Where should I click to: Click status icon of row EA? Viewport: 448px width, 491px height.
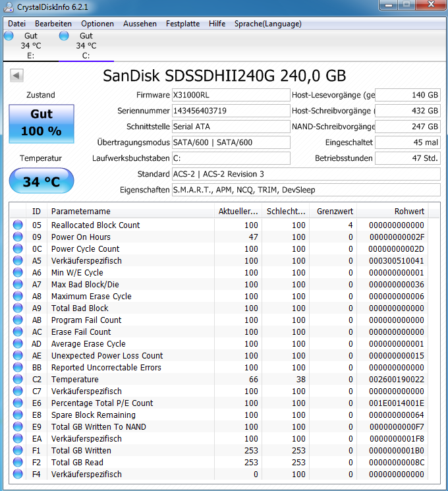point(18,439)
